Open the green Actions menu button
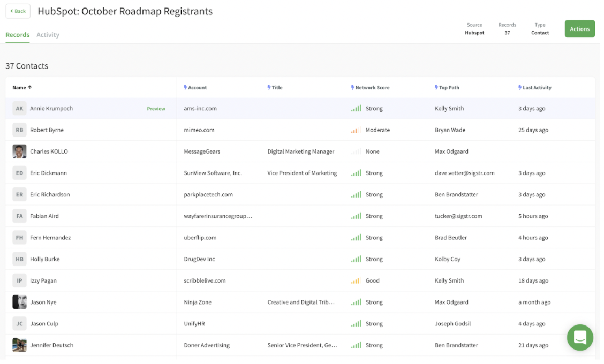Screen dimensions: 604x364 (x=579, y=29)
